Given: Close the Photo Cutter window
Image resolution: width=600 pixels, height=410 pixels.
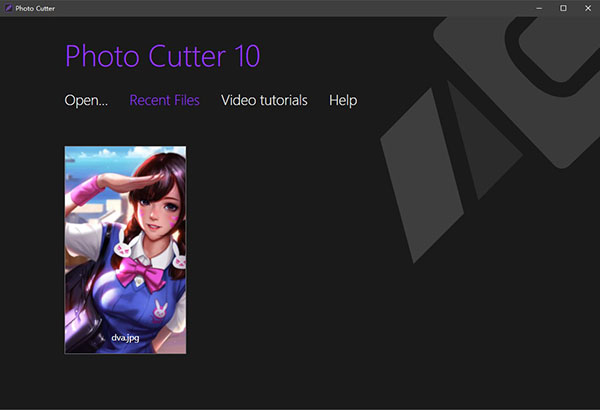Looking at the screenshot, I should (x=587, y=8).
